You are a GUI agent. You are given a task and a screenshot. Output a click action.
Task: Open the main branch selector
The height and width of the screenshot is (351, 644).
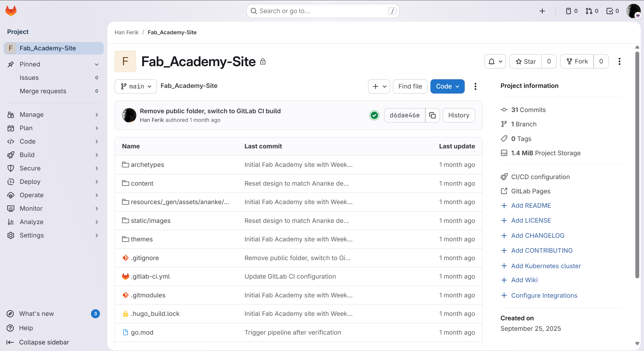[135, 86]
